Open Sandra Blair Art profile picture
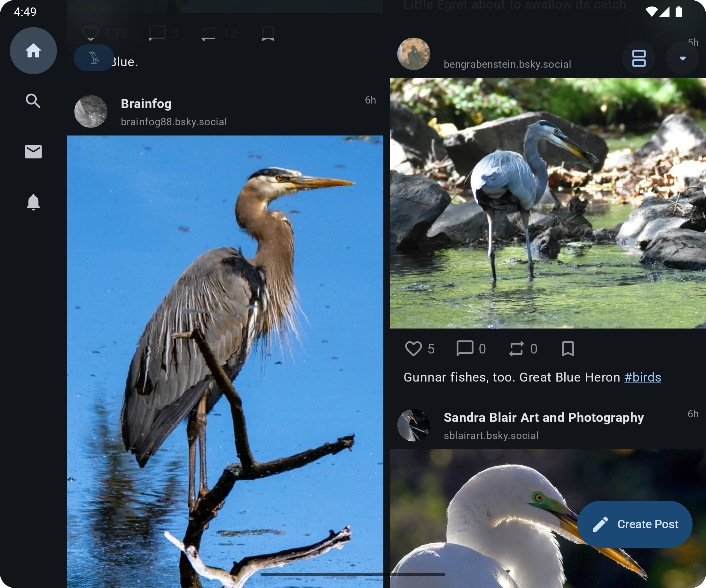Screen dimensions: 706x588 click(x=414, y=425)
